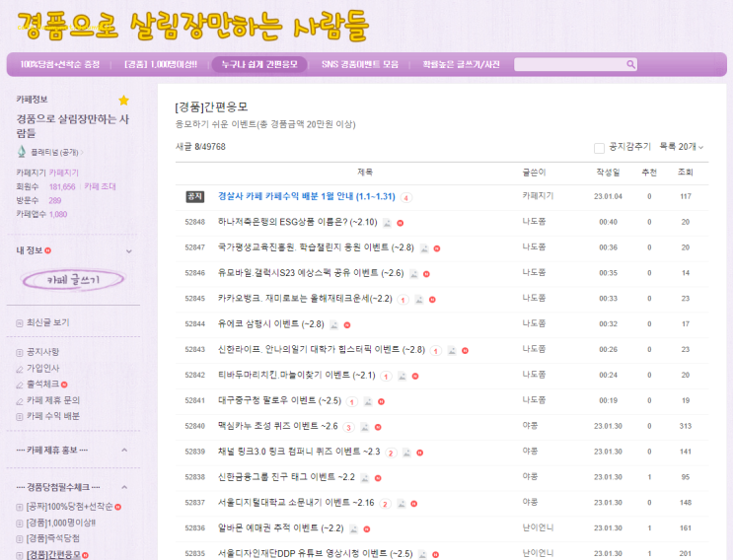Click the 경품으로 살림장만하는 사람들 banner title
Viewport: 733px width, 560px height.
point(193,26)
